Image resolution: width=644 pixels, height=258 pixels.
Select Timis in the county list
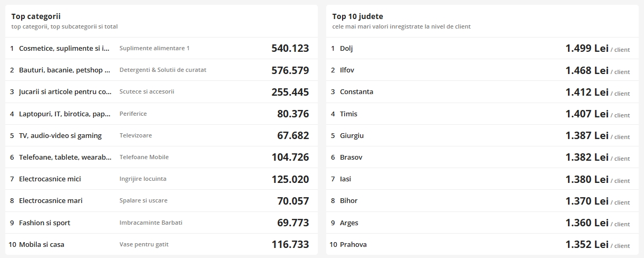point(348,114)
